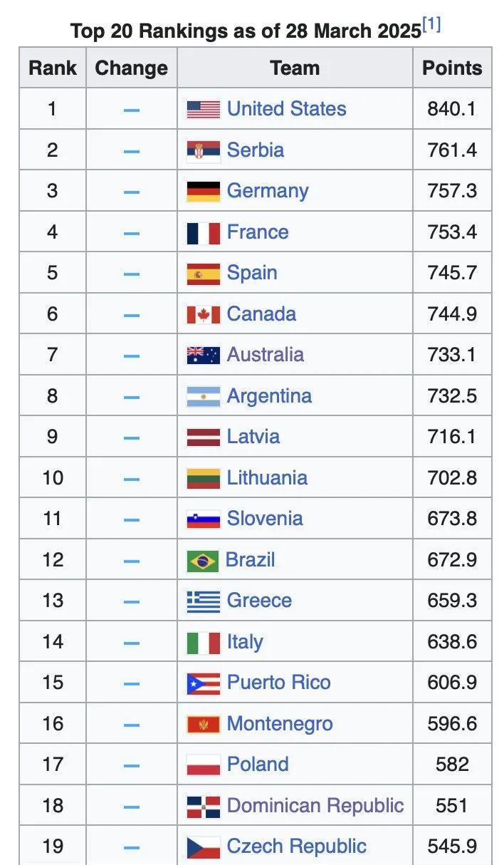Click the Canada flag icon
The height and width of the screenshot is (865, 504).
203,314
